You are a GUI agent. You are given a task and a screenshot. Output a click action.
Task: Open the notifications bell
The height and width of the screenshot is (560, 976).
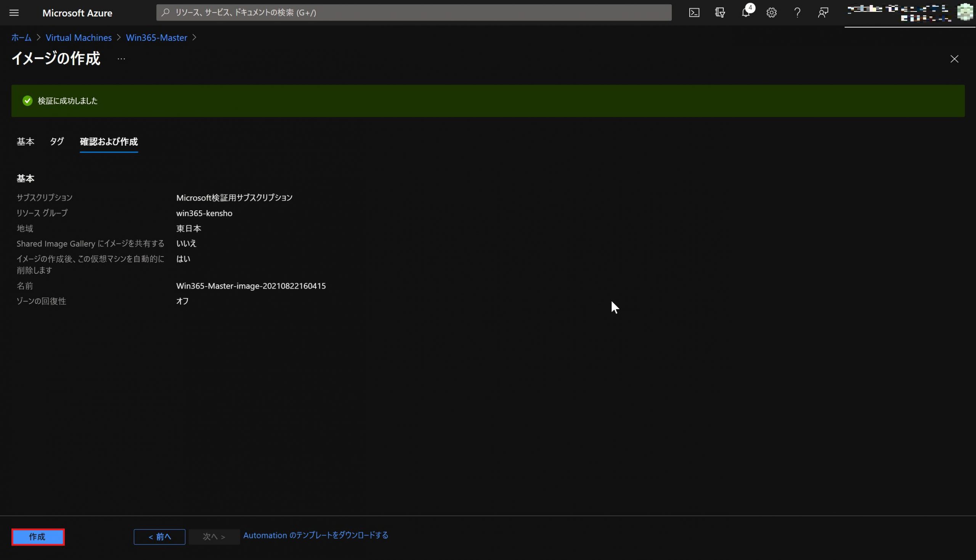(x=746, y=13)
